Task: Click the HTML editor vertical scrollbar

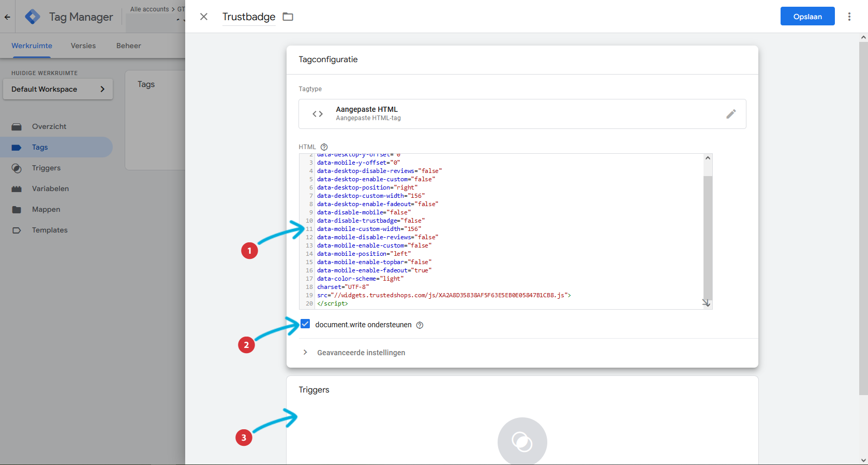Action: coord(708,238)
